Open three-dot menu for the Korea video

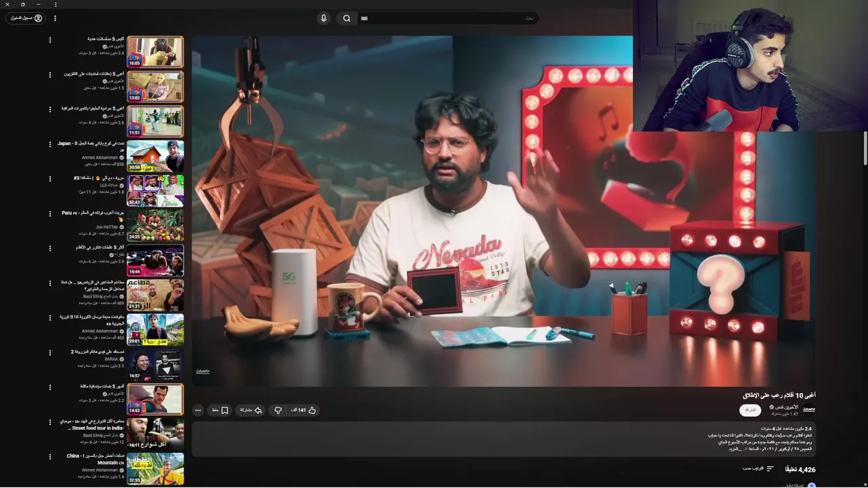50,318
